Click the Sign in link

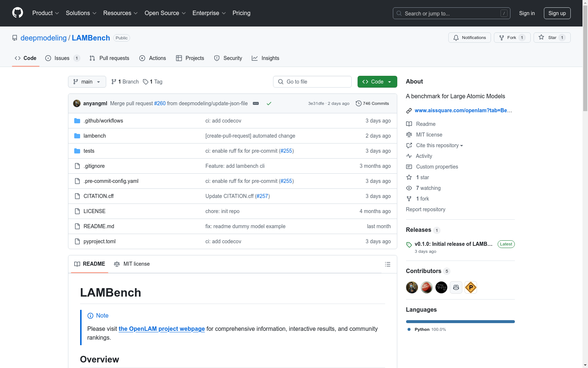click(x=527, y=13)
